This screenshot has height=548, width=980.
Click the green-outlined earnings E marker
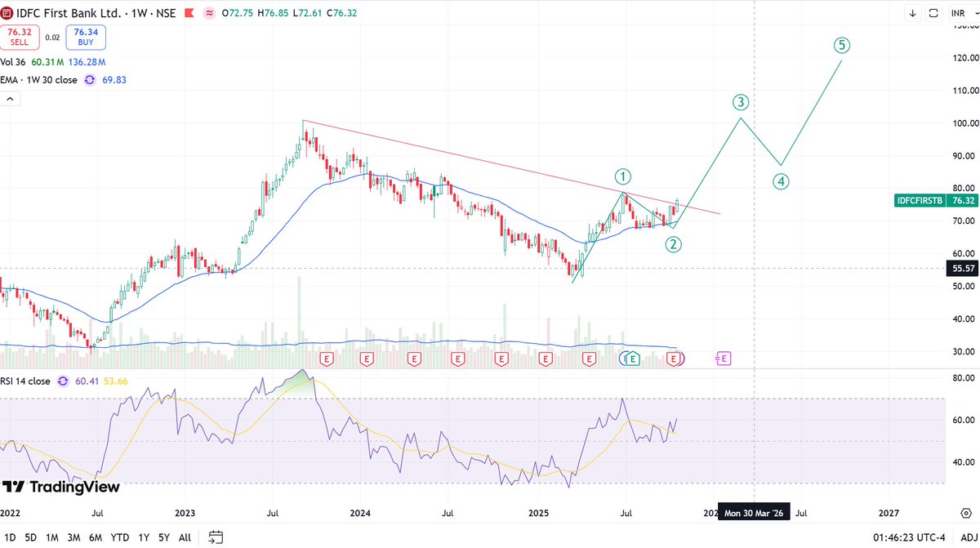(x=633, y=359)
